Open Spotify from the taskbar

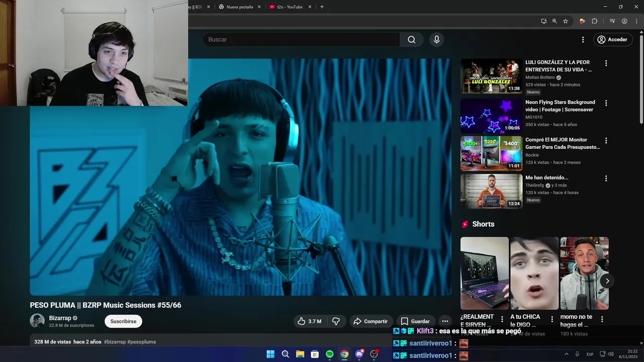(x=330, y=354)
